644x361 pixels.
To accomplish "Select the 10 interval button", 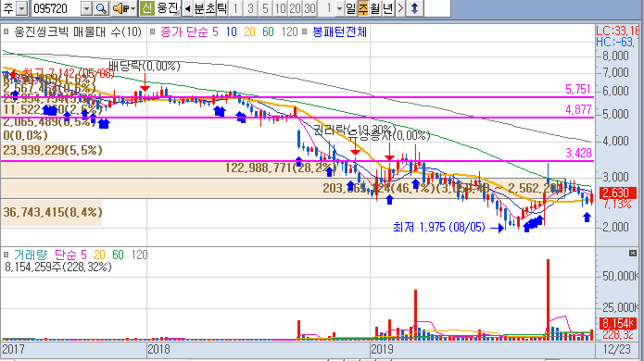I will click(280, 8).
